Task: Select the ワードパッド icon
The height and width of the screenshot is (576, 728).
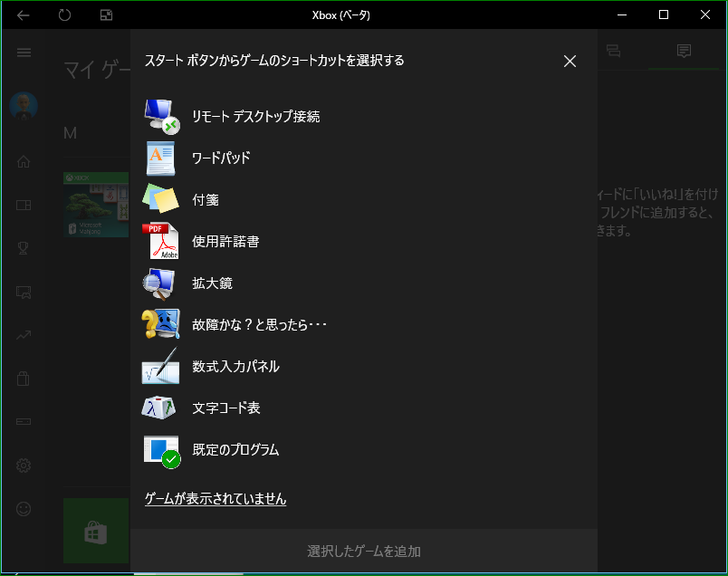Action: (x=160, y=158)
